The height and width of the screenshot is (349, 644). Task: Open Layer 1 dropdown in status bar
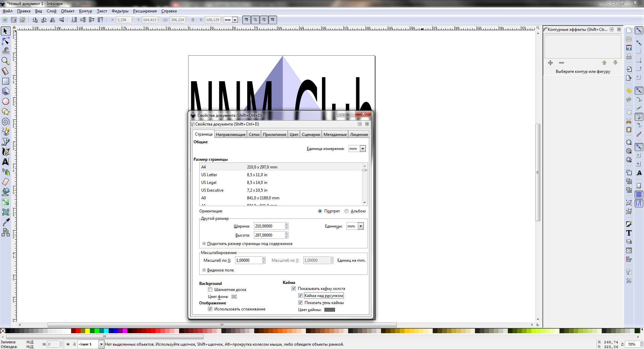coord(101,344)
